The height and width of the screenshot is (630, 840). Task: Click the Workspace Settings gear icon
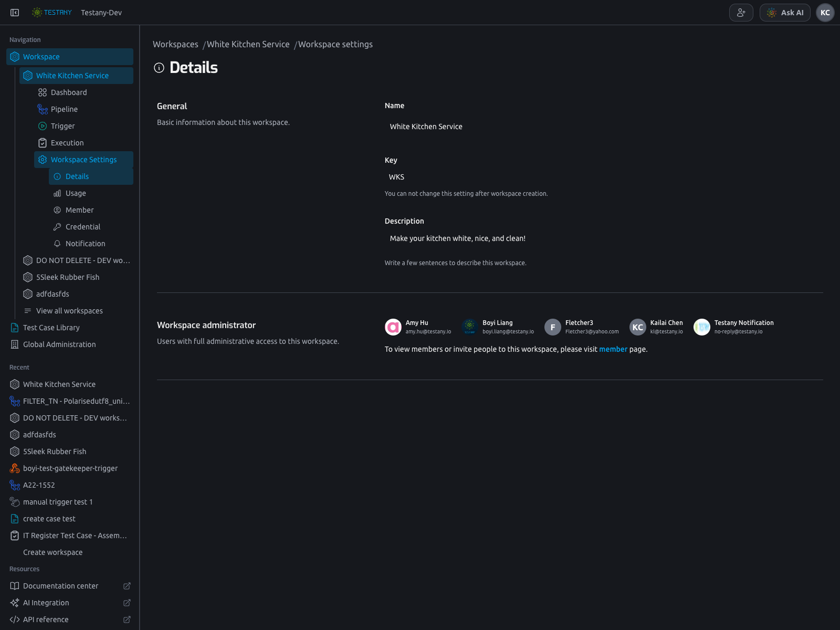43,160
